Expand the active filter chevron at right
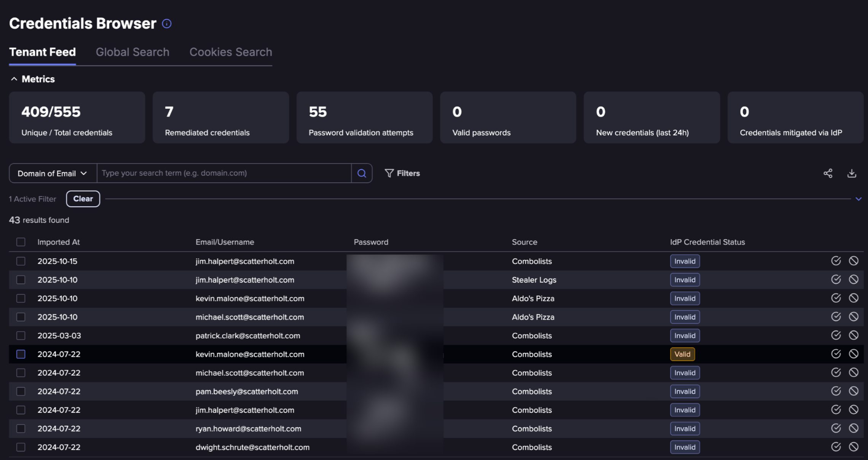Screen dimensions: 868x460 click(x=858, y=199)
